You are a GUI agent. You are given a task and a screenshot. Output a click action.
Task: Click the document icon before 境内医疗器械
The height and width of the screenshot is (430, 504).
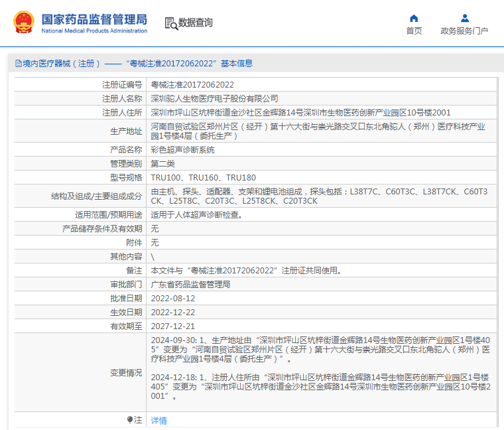point(19,63)
